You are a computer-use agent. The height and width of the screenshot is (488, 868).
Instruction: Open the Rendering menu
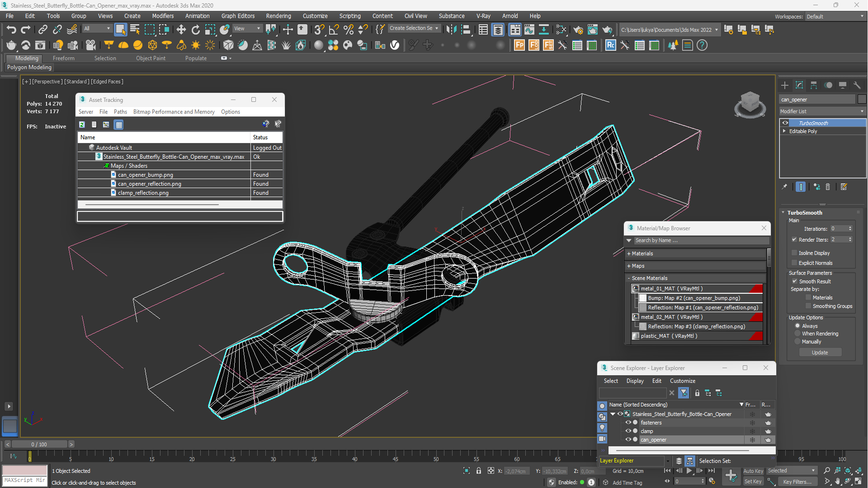pyautogui.click(x=278, y=16)
